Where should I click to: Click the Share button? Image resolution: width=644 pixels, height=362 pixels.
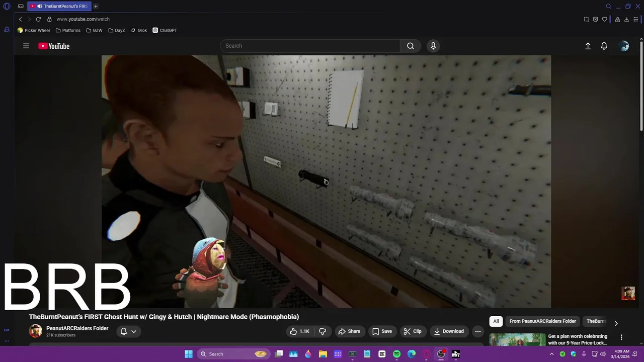coord(349,331)
